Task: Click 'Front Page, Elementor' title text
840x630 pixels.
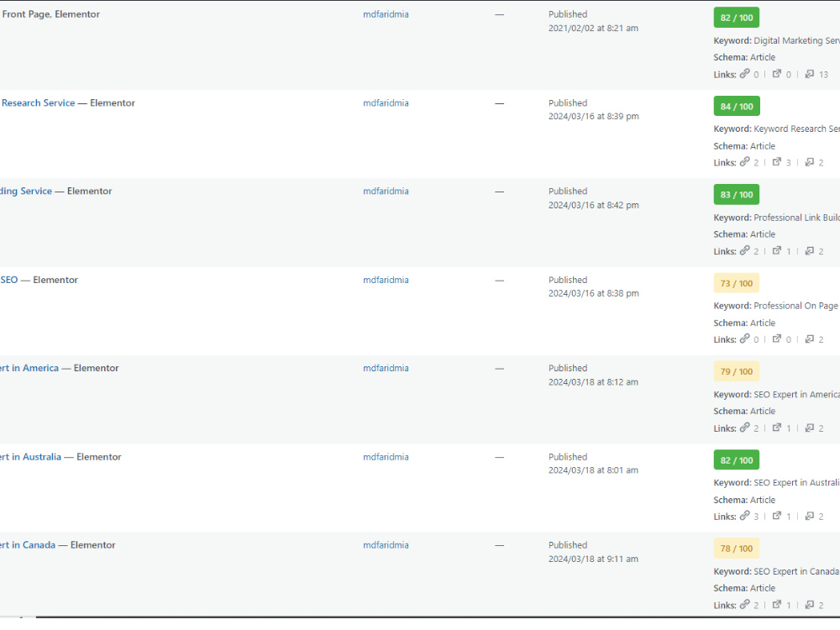Action: pyautogui.click(x=51, y=14)
